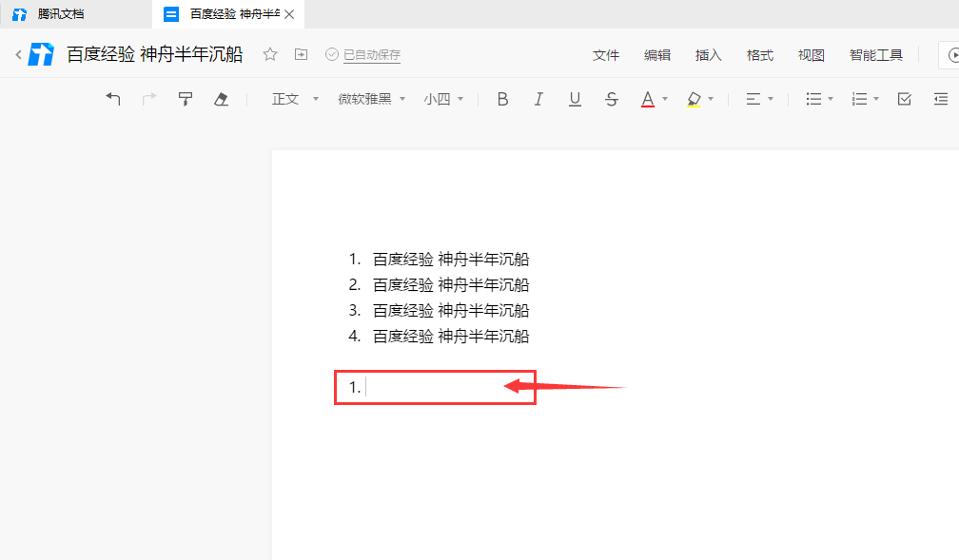Toggle italic formatting
The image size is (959, 560).
(x=538, y=98)
